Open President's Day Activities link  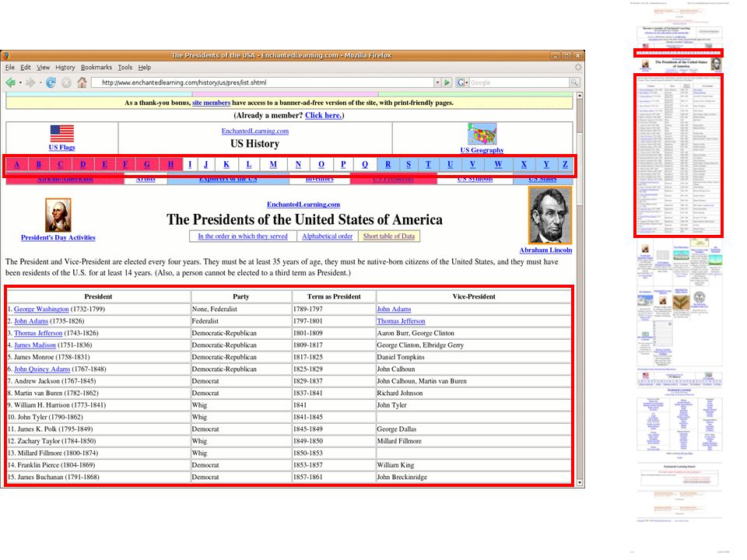(x=58, y=238)
